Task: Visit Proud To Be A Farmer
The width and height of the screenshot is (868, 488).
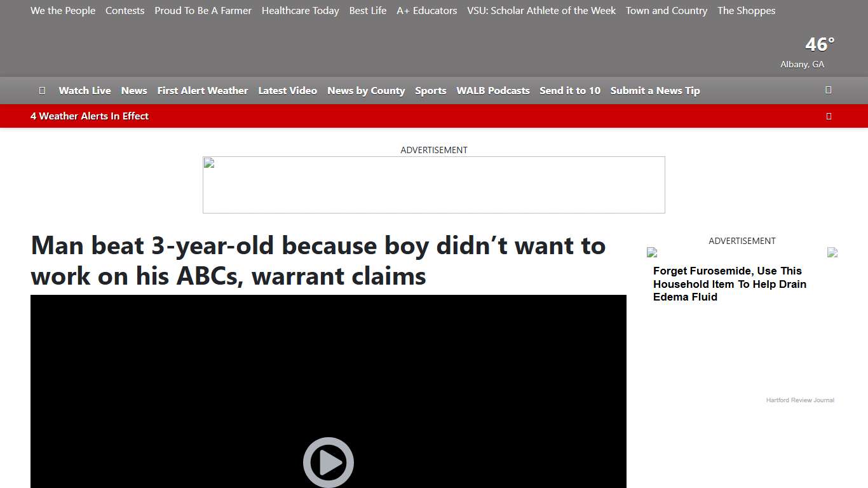Action: point(203,10)
